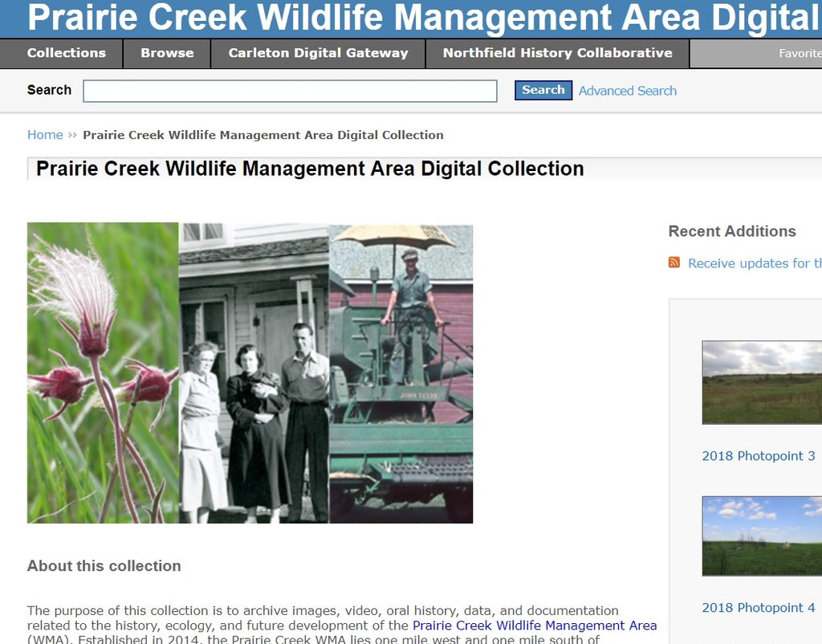Open the Advanced Search link

628,91
